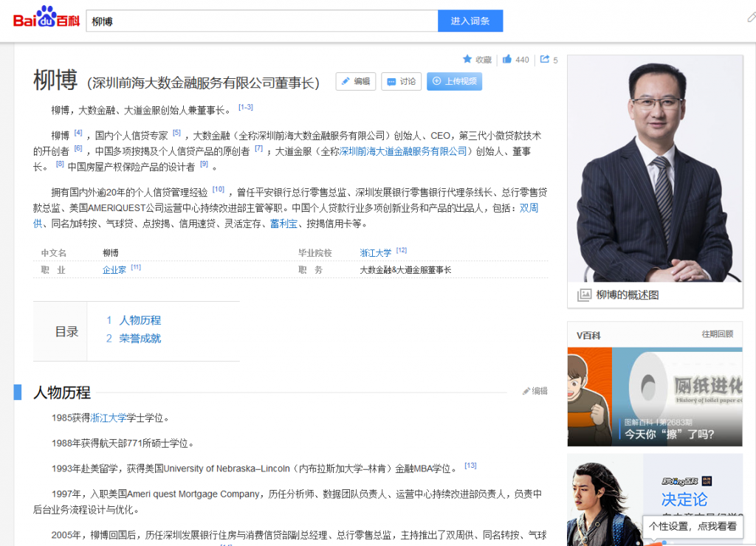
Task: Open the 讨论 discussion button
Action: click(401, 81)
